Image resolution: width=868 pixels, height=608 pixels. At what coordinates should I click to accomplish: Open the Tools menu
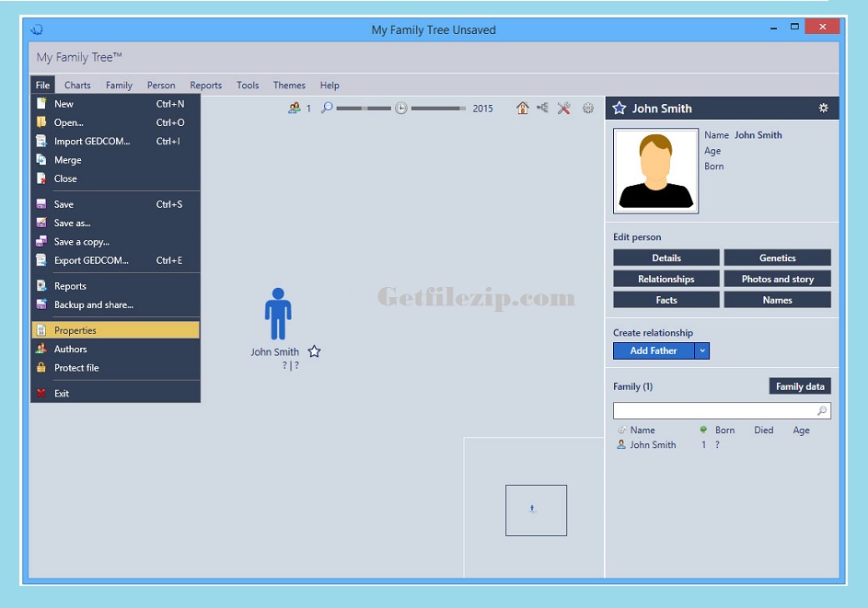coord(248,86)
